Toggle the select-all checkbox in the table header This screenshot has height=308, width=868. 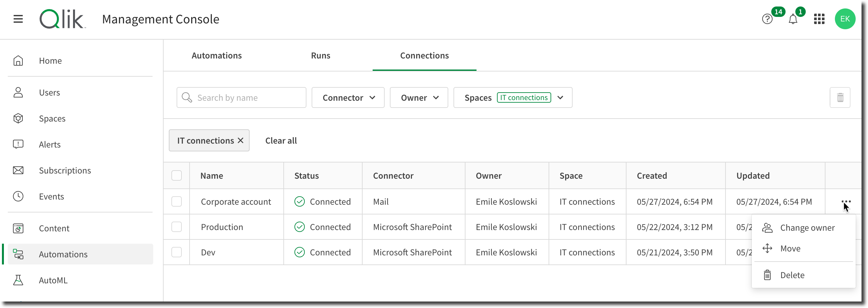(176, 175)
